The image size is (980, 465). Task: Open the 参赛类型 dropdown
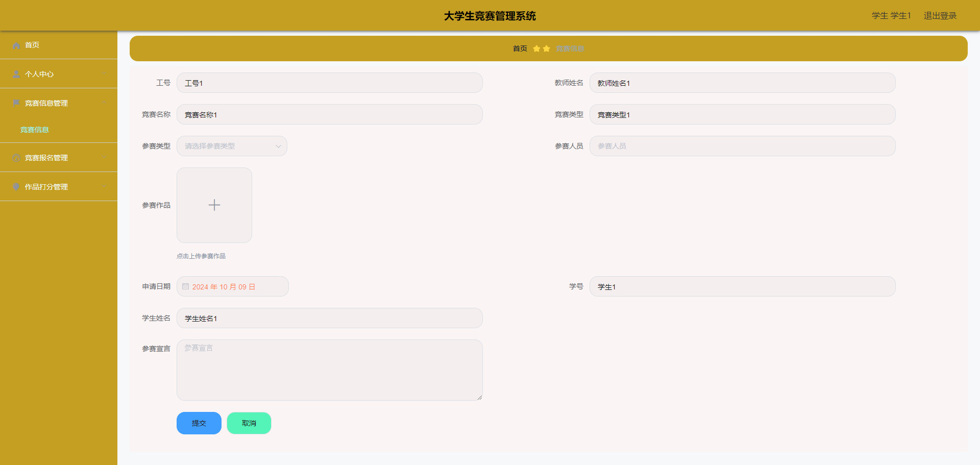[232, 146]
